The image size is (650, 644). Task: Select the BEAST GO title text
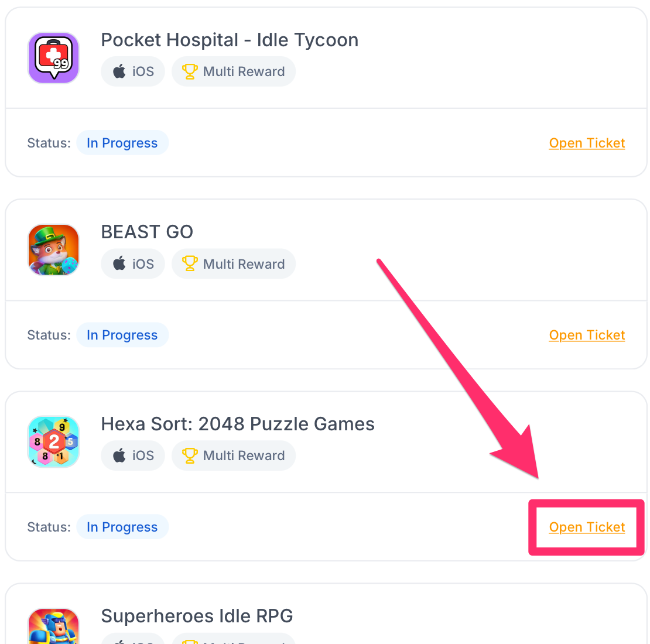147,232
